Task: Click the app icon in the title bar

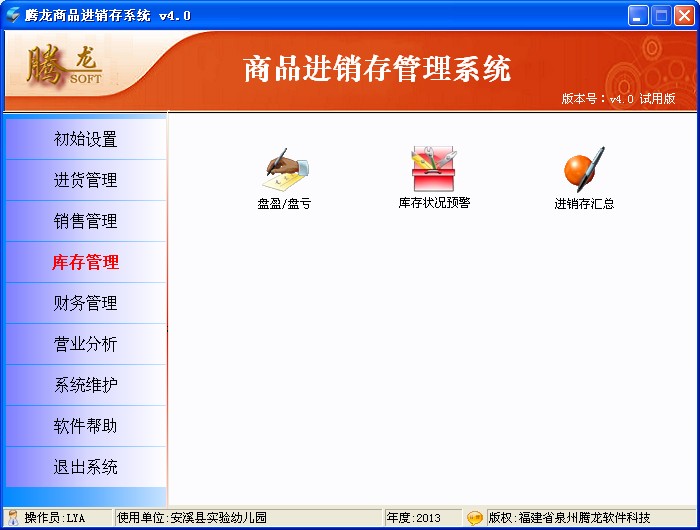Action: click(x=13, y=15)
